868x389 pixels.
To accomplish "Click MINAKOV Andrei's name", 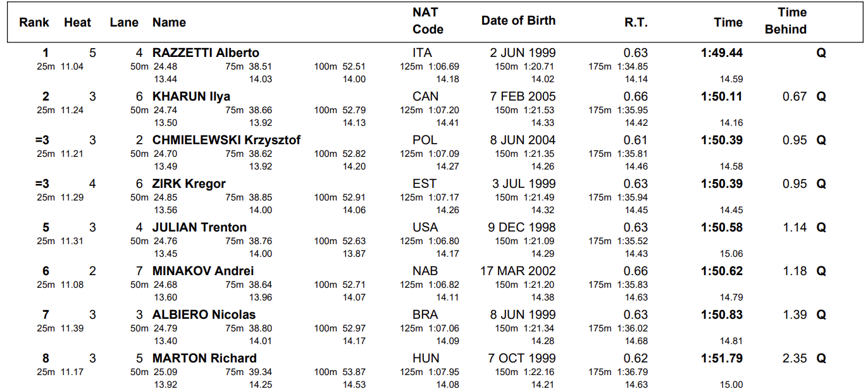I will [x=203, y=271].
